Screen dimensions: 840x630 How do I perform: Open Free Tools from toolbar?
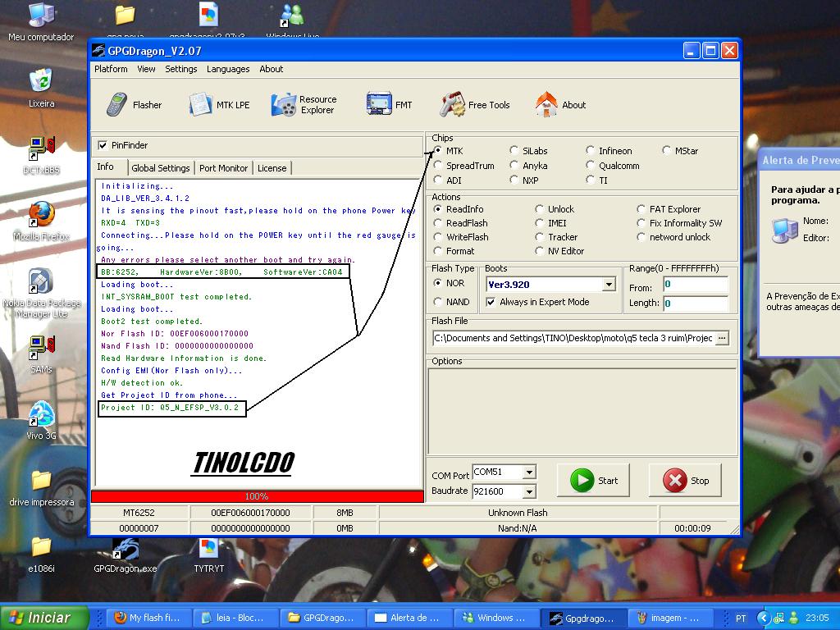tap(474, 105)
